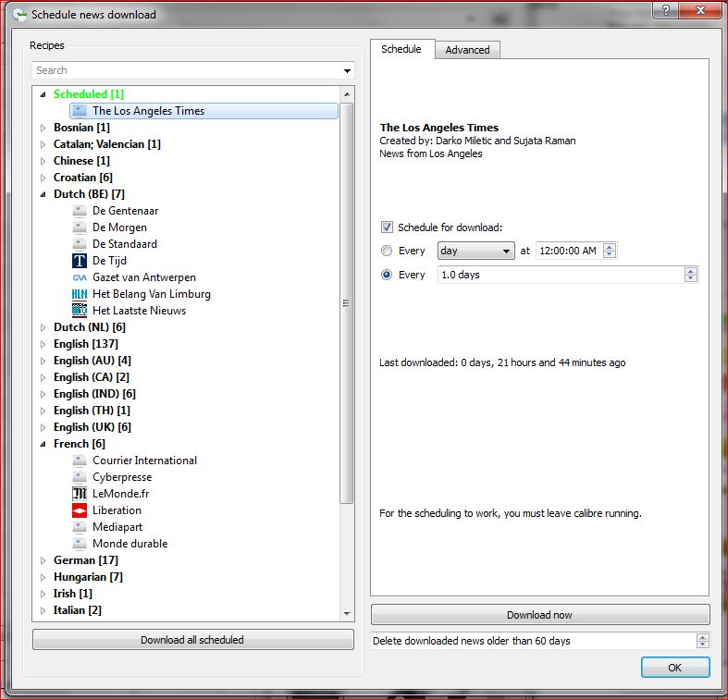This screenshot has width=728, height=700.
Task: Click the Monde durable recipe icon
Action: (x=80, y=544)
